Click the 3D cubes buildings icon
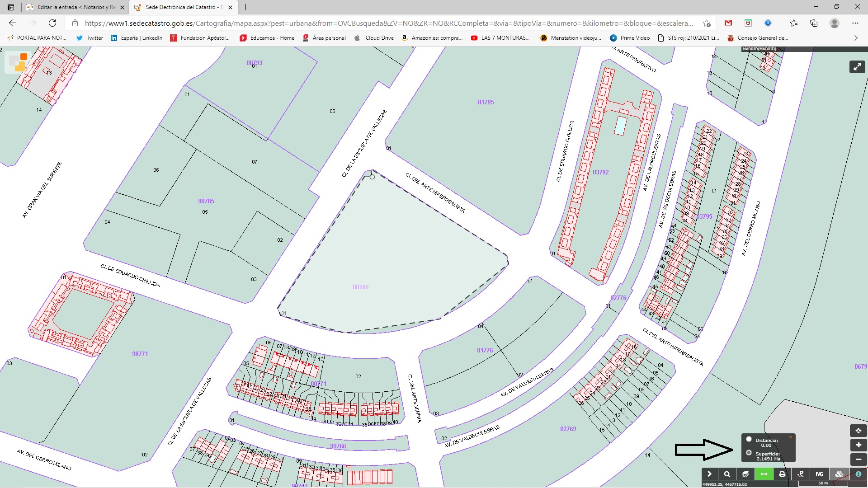This screenshot has width=868, height=488. [839, 474]
